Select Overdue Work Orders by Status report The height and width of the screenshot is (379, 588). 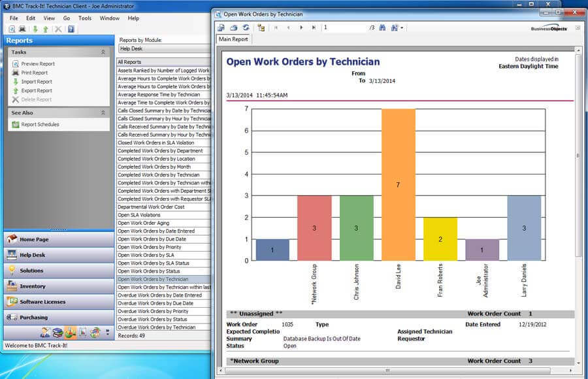pos(164,319)
